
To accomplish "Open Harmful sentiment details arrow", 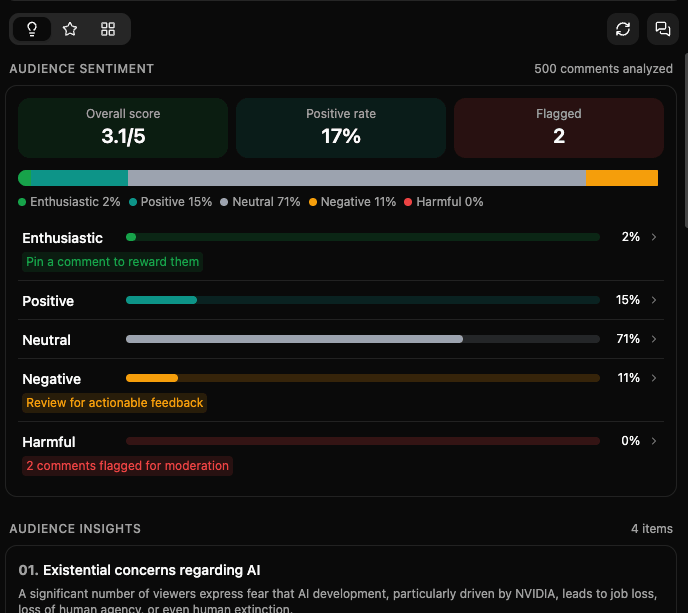I will point(654,441).
